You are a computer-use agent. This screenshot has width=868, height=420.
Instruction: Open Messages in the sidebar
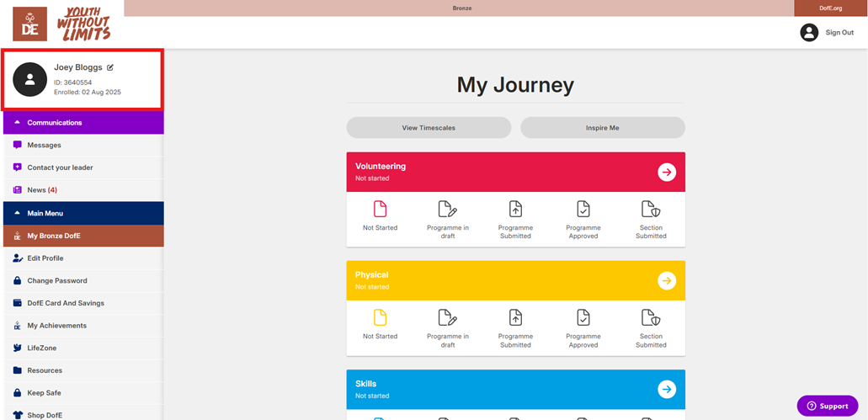tap(44, 145)
